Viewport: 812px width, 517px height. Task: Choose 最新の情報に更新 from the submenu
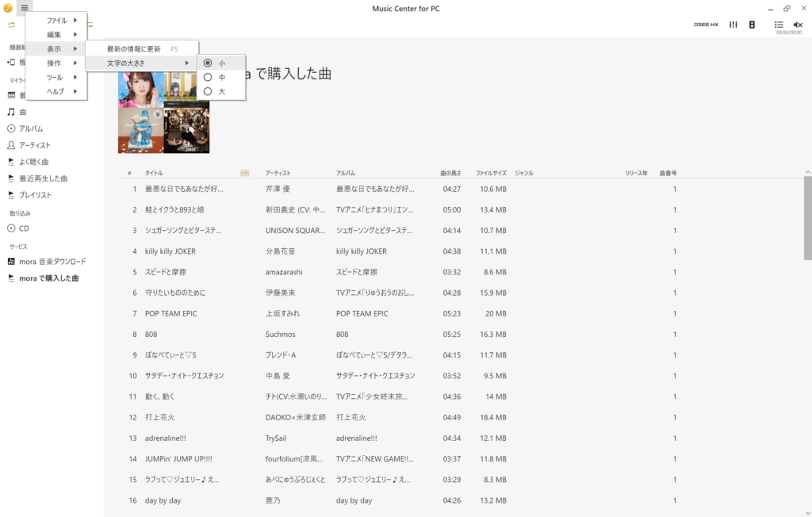pyautogui.click(x=142, y=48)
